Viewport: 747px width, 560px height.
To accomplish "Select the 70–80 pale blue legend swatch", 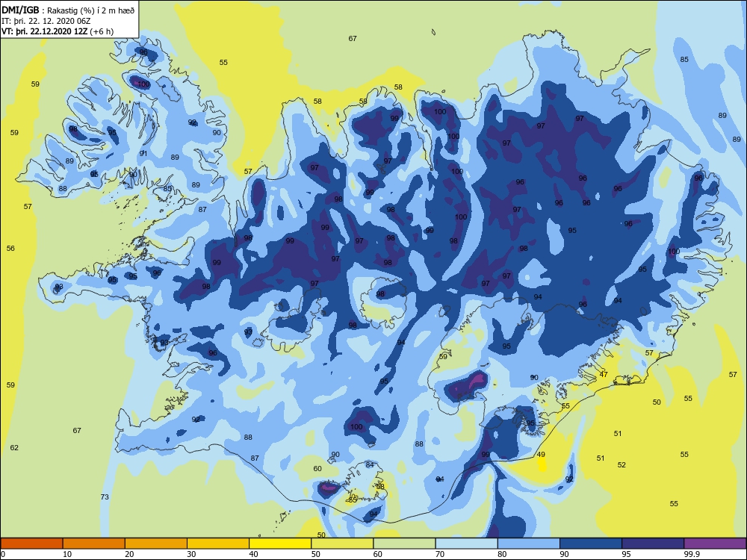I will point(467,544).
